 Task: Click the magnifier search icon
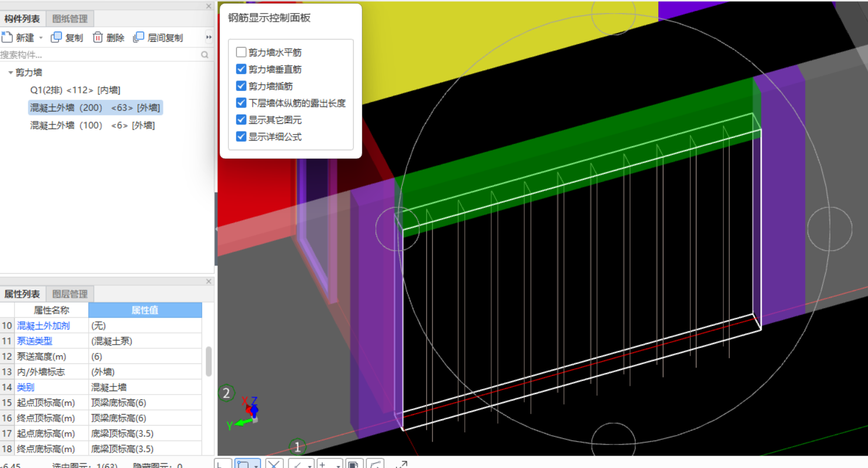pos(205,55)
